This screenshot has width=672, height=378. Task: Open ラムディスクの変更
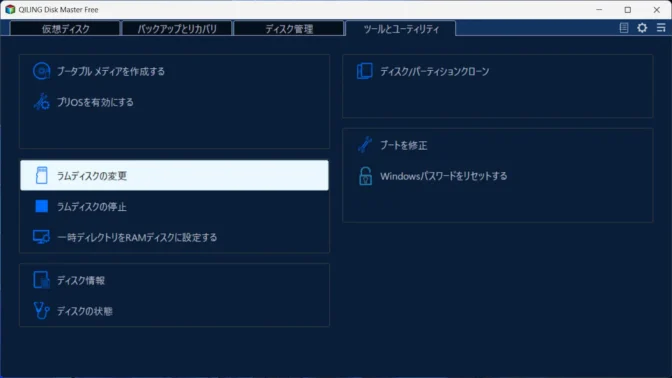174,175
